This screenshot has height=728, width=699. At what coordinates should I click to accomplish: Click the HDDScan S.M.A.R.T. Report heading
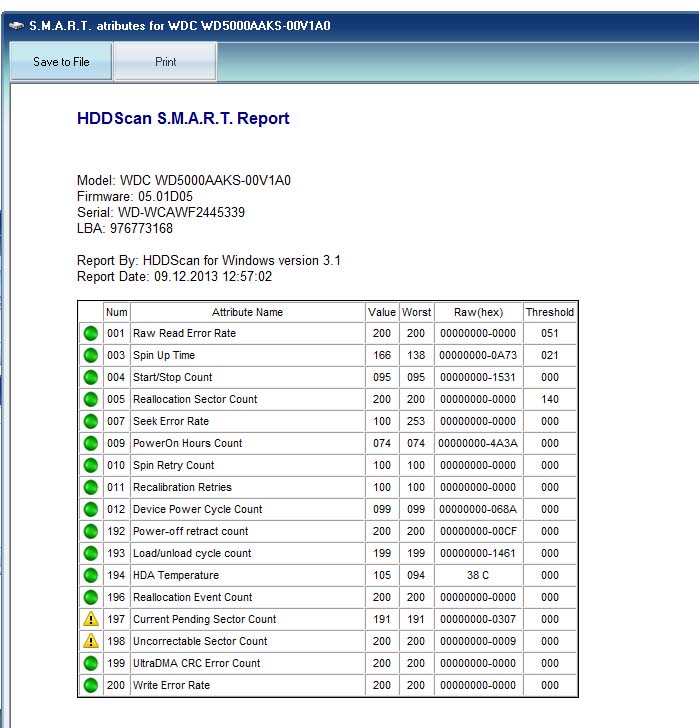pos(183,118)
